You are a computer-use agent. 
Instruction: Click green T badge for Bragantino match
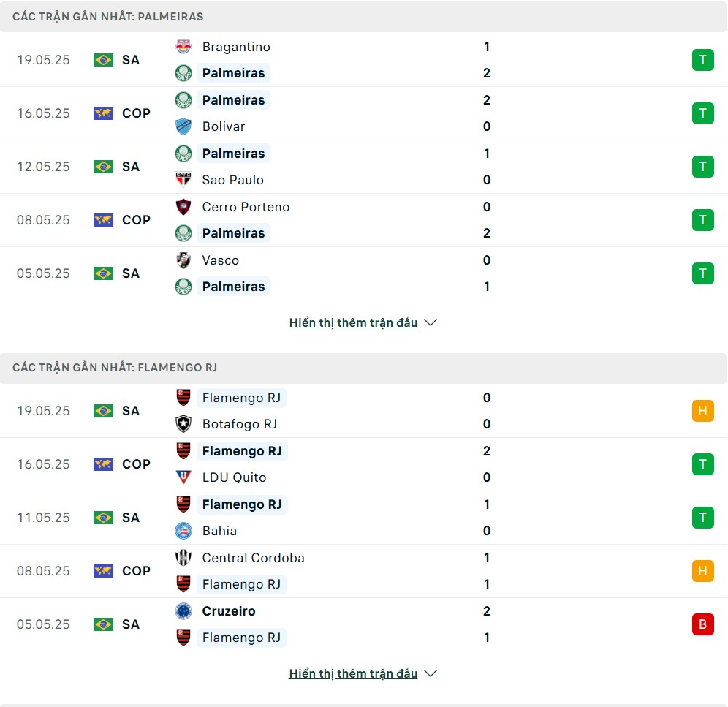coord(703,60)
